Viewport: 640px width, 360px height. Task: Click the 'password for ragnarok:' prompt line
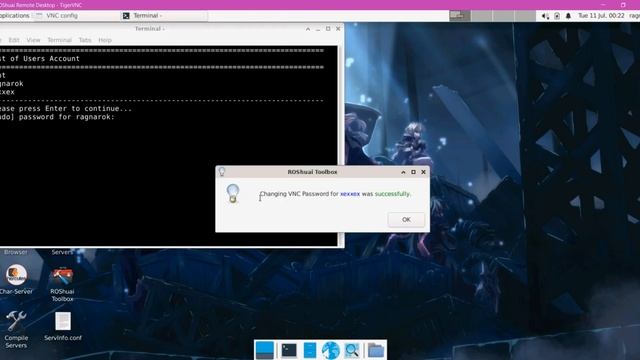point(57,117)
